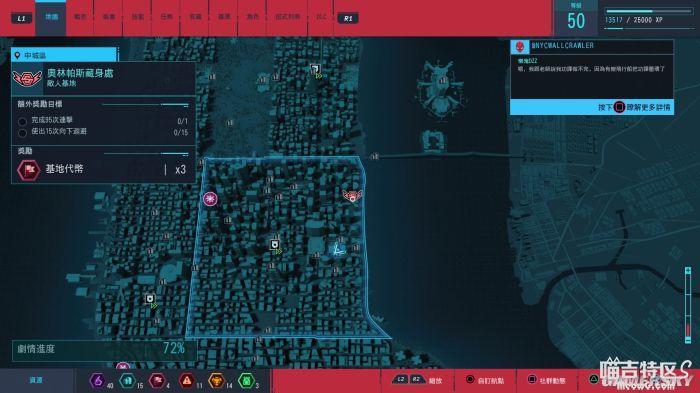The height and width of the screenshot is (393, 700).
Task: Select the red crime warning token icon
Action: (x=187, y=381)
